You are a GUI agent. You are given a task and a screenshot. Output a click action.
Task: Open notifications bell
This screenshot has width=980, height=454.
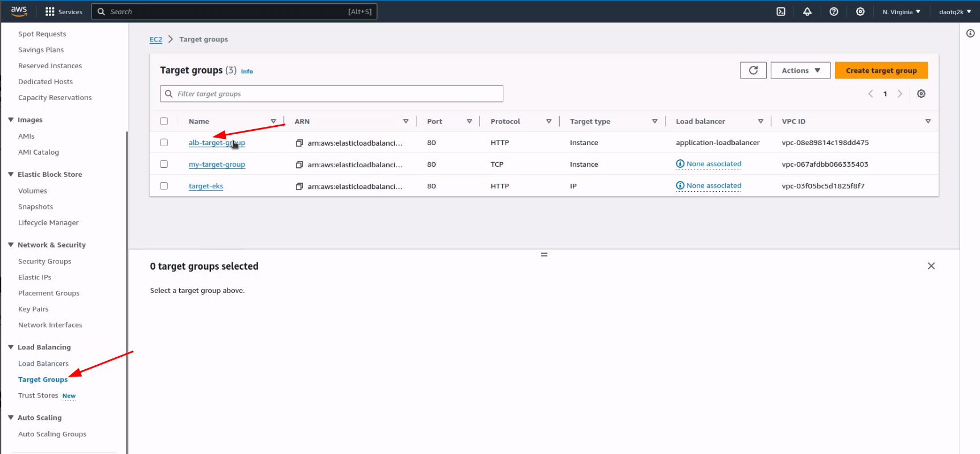pos(807,11)
